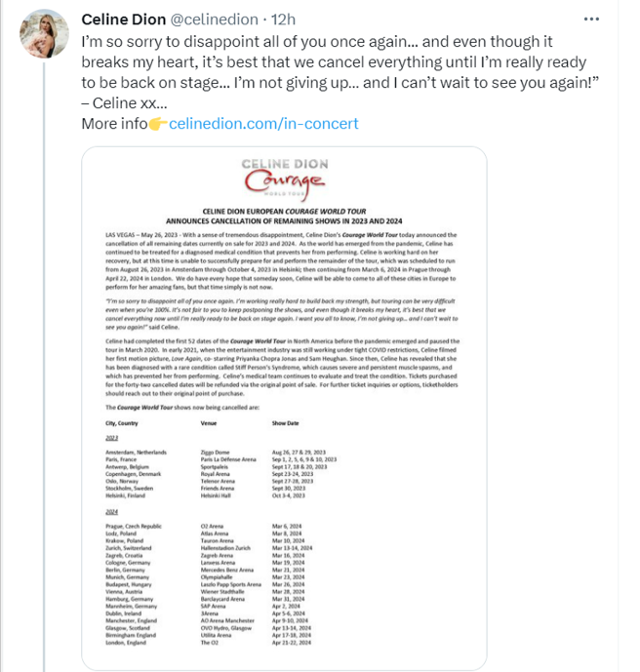640x672 pixels.
Task: Click the pointing finger emoji
Action: point(158,124)
